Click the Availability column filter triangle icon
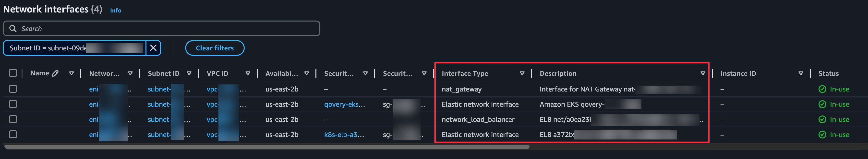The height and width of the screenshot is (159, 868). pyautogui.click(x=307, y=73)
